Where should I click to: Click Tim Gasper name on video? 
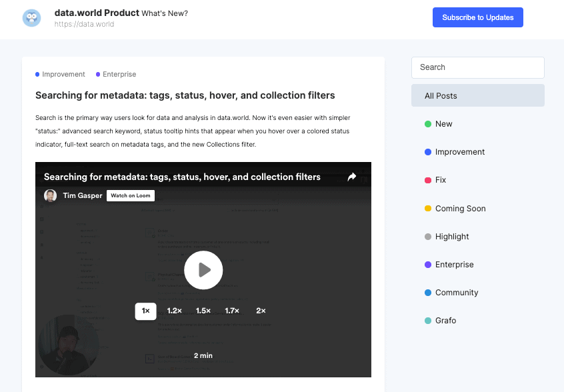click(83, 195)
